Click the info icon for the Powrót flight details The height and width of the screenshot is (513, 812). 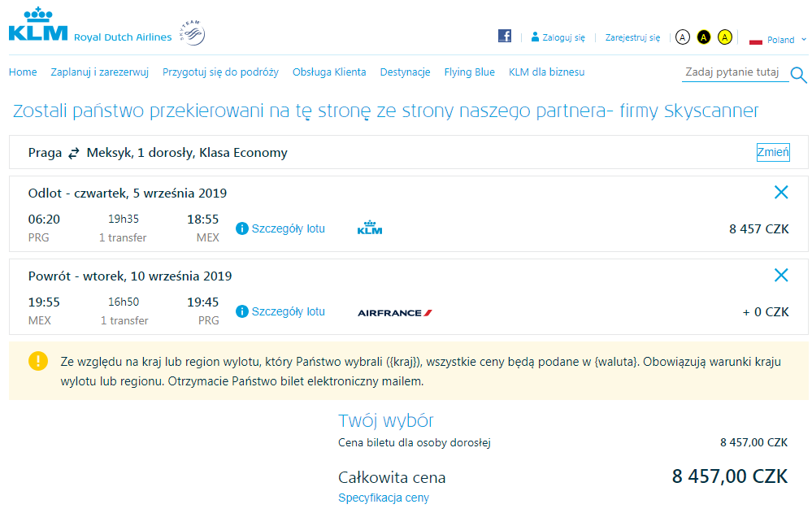(x=242, y=311)
